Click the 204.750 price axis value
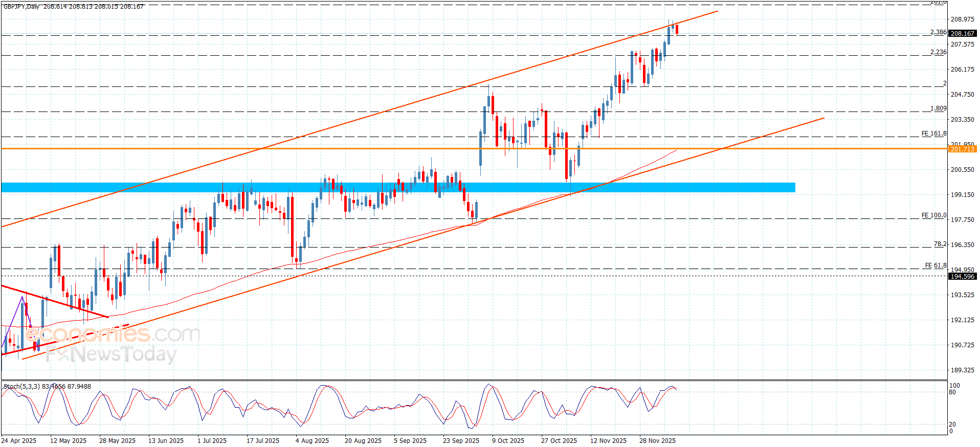 [x=962, y=95]
